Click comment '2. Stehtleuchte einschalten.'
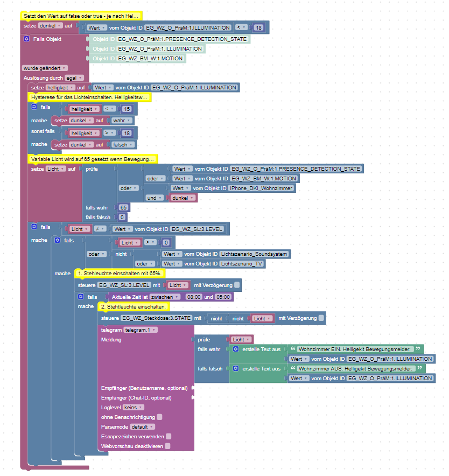This screenshot has width=449, height=476. click(134, 306)
